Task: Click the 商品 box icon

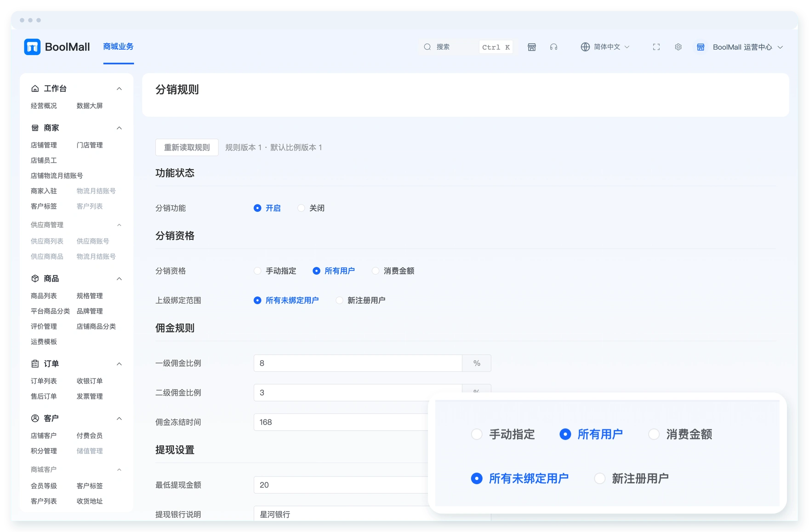Action: coord(35,278)
